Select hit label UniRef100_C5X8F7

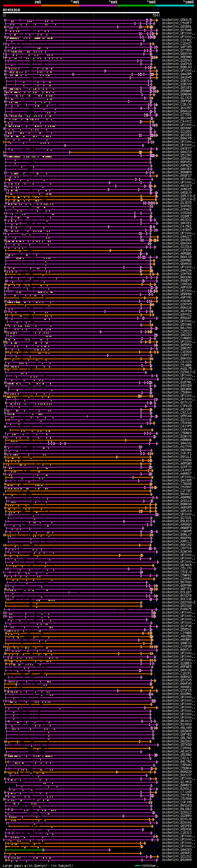177,23
